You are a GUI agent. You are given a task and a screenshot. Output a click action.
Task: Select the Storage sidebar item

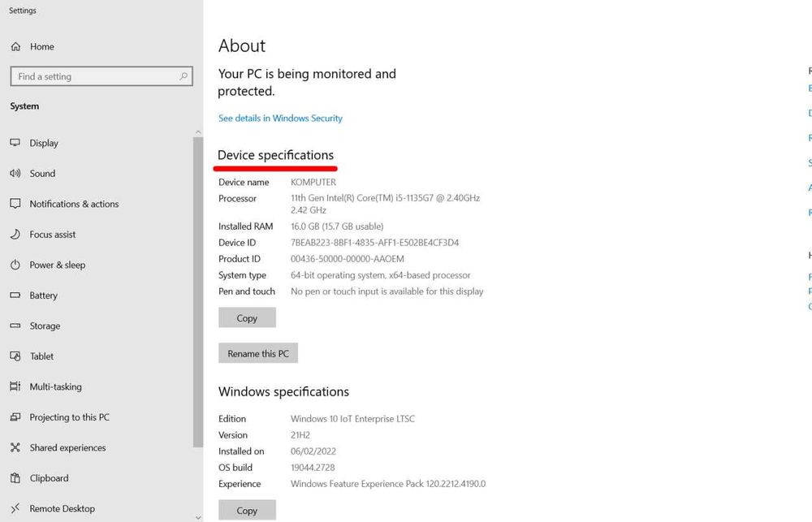[x=98, y=326]
